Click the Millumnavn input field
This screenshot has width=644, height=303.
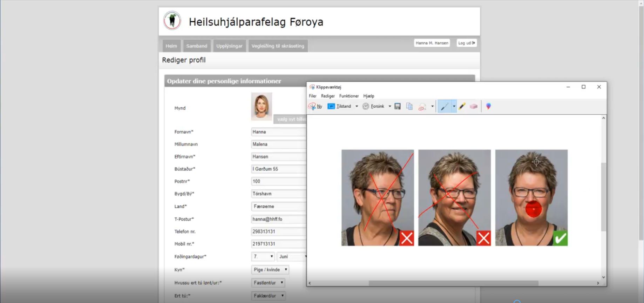tap(279, 144)
